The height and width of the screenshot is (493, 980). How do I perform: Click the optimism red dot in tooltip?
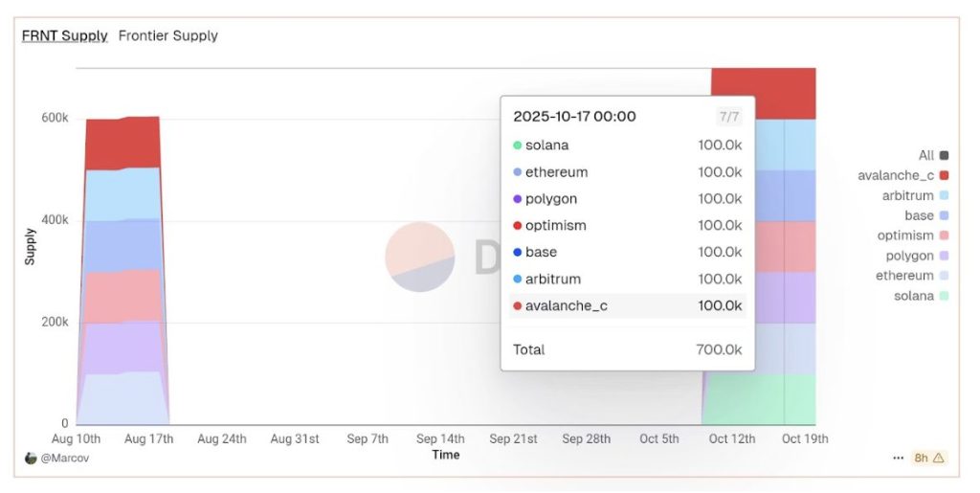point(518,226)
